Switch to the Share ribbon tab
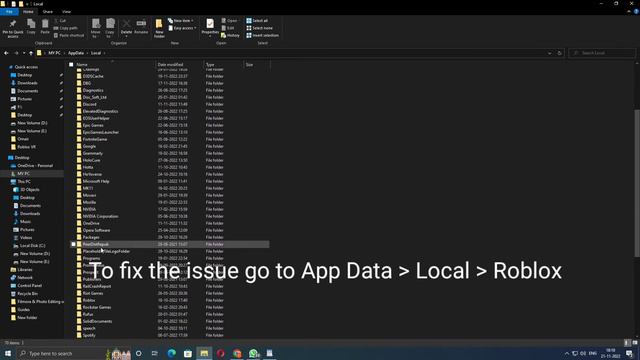The height and width of the screenshot is (360, 640). pyautogui.click(x=48, y=12)
